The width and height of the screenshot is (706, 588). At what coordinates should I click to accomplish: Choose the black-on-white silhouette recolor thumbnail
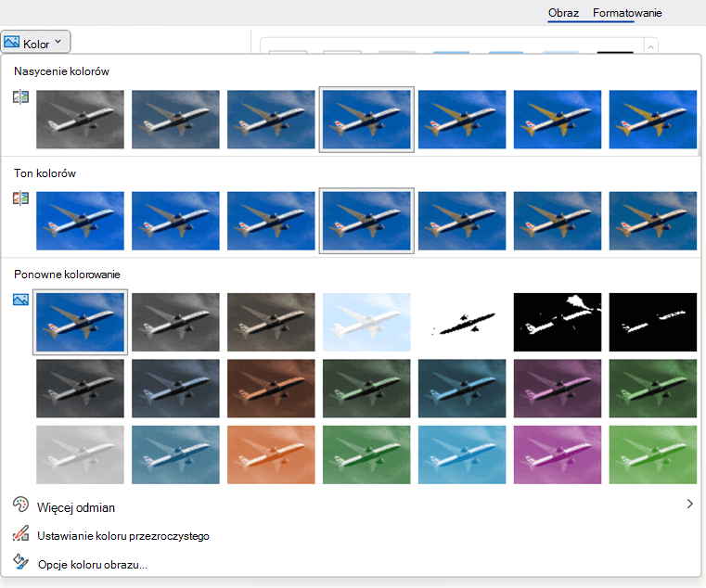coord(462,322)
